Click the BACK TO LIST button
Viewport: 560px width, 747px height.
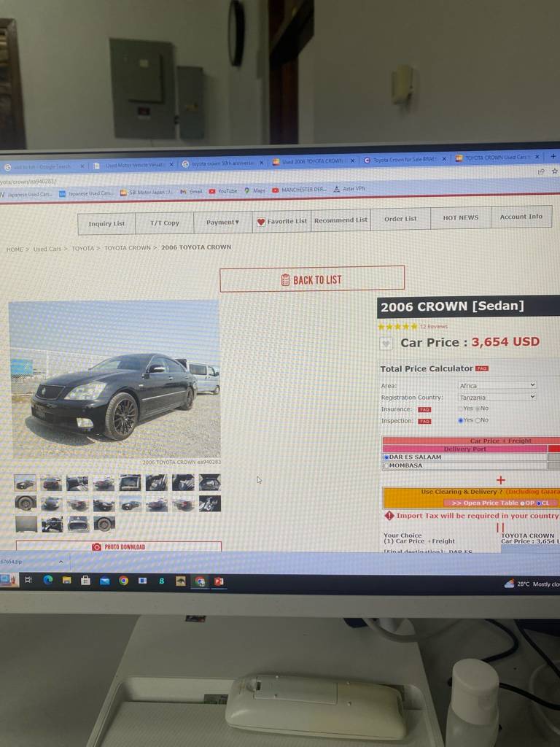[x=312, y=279]
